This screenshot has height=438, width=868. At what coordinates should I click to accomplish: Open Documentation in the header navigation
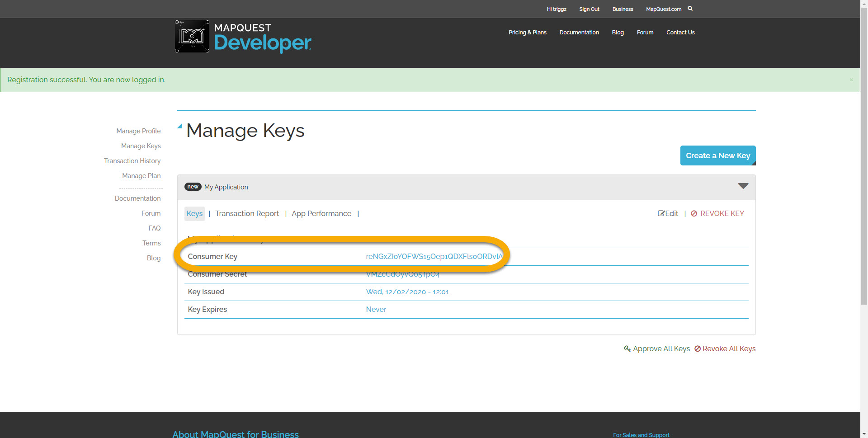pos(579,33)
